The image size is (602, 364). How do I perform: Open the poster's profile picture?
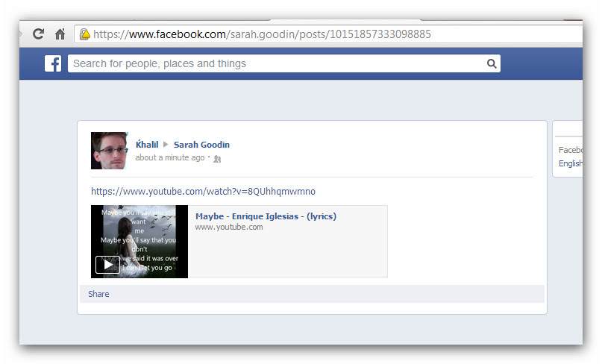[x=109, y=151]
